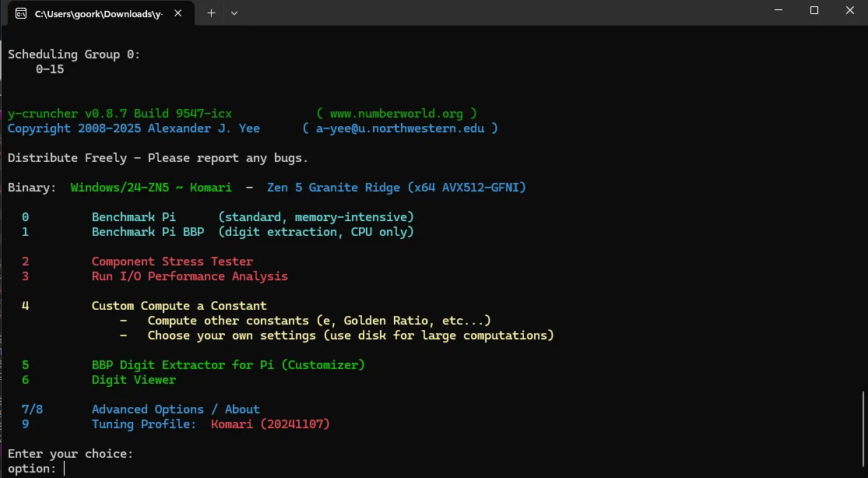Close the terminal window
This screenshot has height=478, width=868.
[x=850, y=11]
